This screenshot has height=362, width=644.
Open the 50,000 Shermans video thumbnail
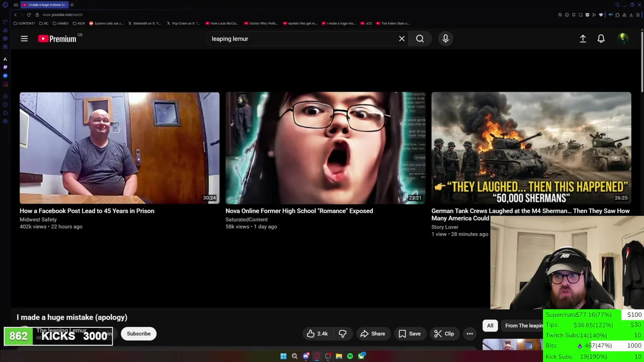tap(531, 148)
